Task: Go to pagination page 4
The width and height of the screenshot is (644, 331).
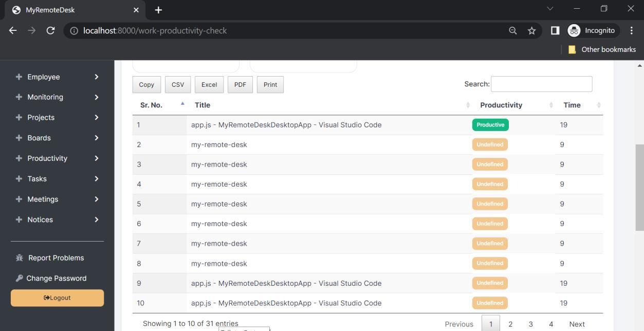Action: tap(551, 324)
